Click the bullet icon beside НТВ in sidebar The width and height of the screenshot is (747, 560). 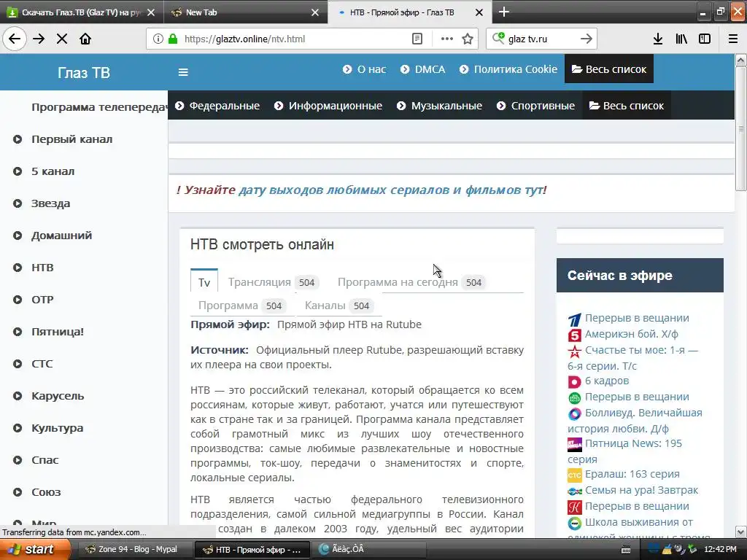click(x=18, y=268)
